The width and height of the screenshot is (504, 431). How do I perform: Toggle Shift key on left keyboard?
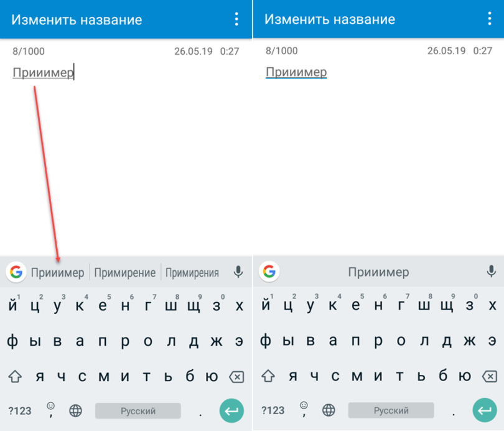click(x=15, y=376)
